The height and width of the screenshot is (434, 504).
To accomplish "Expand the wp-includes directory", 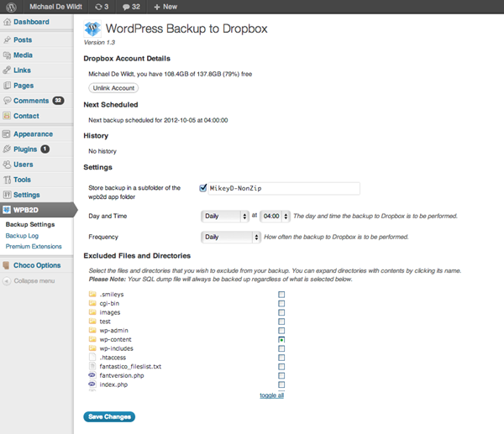I will tap(117, 348).
